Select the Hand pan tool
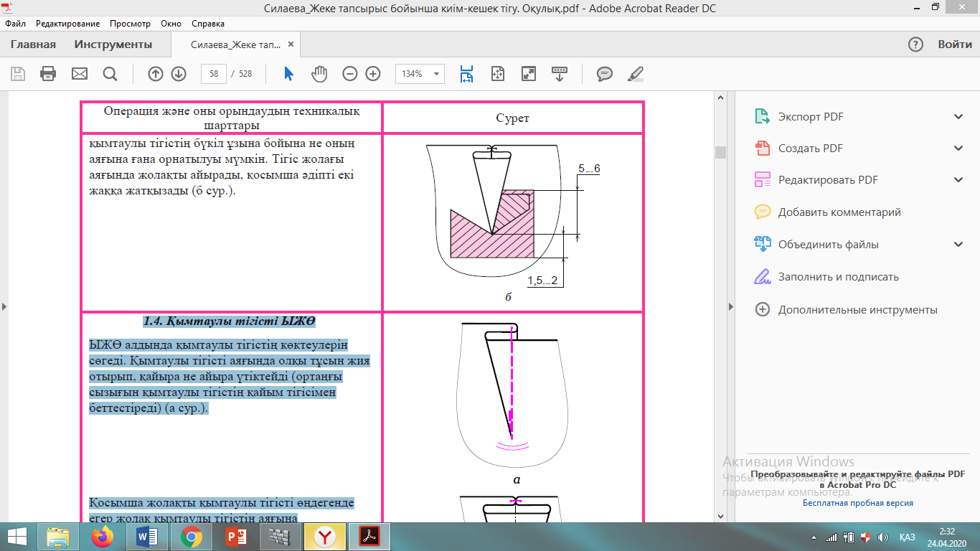Screen dimensions: 980x551 tap(319, 73)
